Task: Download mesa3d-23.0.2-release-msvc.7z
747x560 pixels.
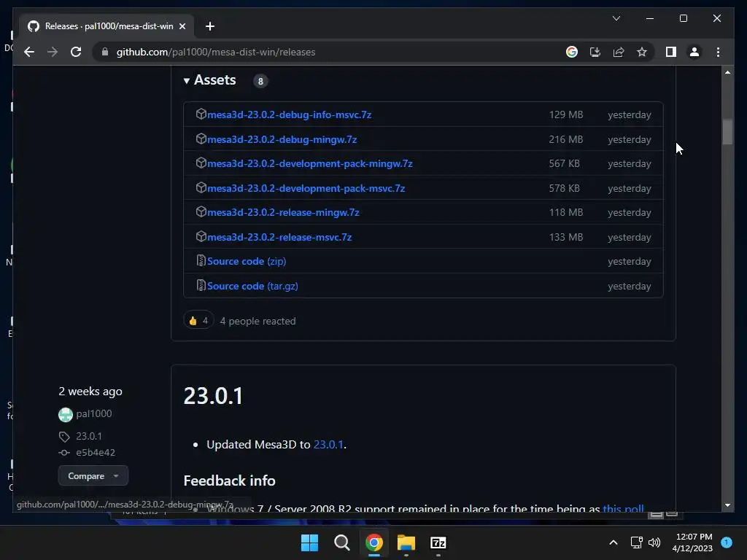Action: coord(279,237)
